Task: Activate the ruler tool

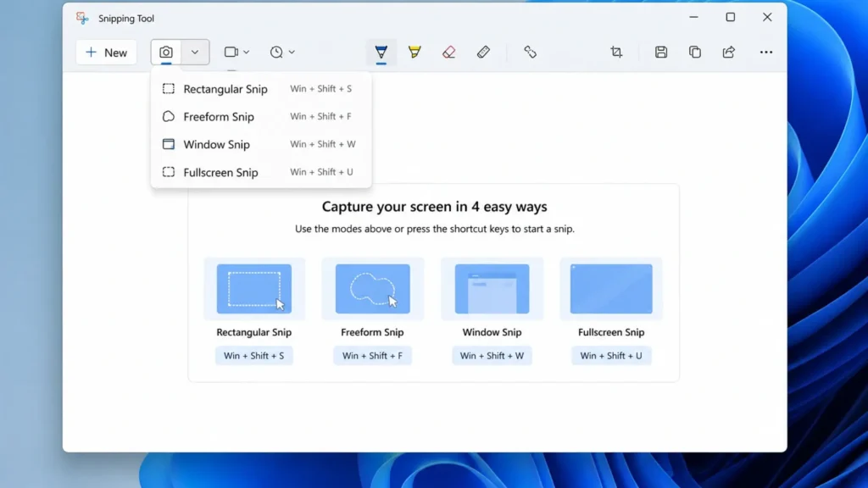Action: pos(484,52)
